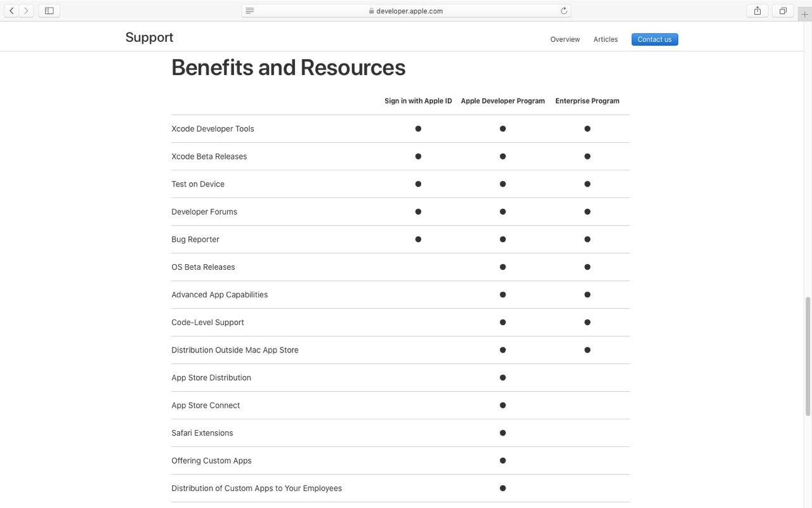Click Xcode Developer Tools dot under Apple ID

coord(418,129)
